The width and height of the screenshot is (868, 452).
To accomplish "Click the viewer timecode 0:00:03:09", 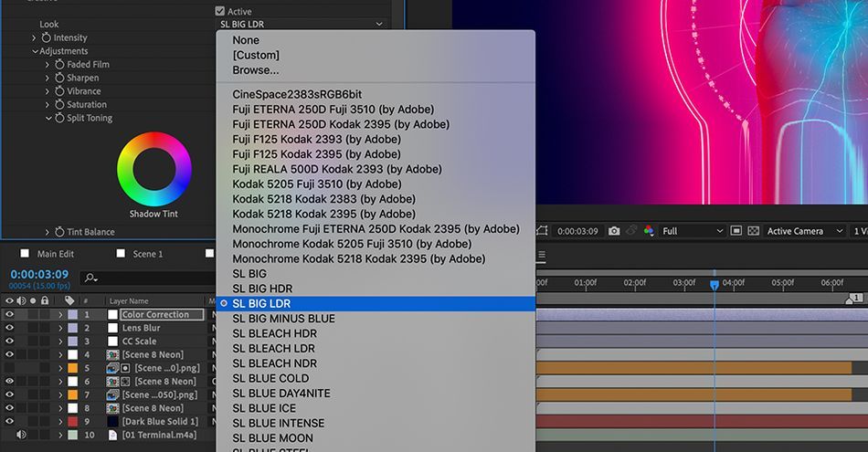I will click(x=577, y=231).
